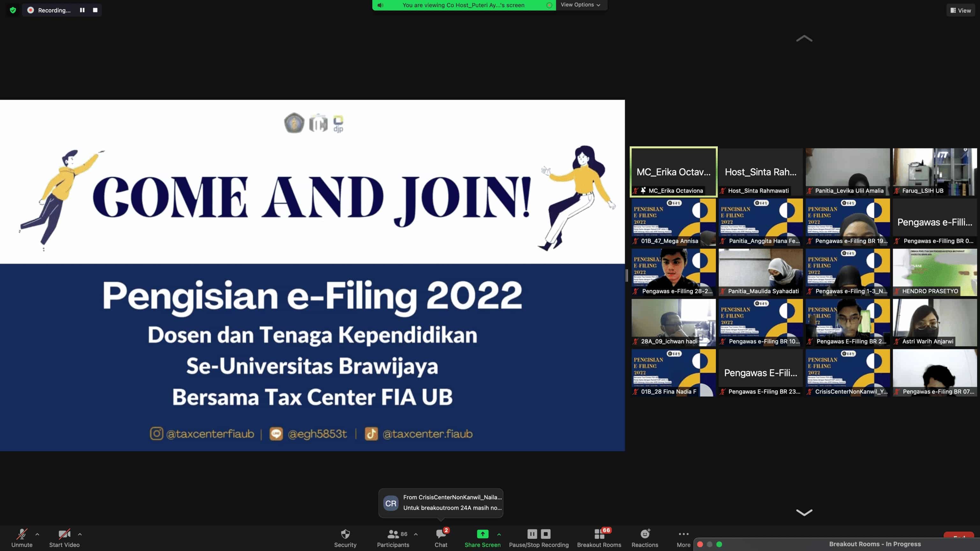The image size is (980, 551).
Task: Open the Chat panel
Action: (x=441, y=534)
